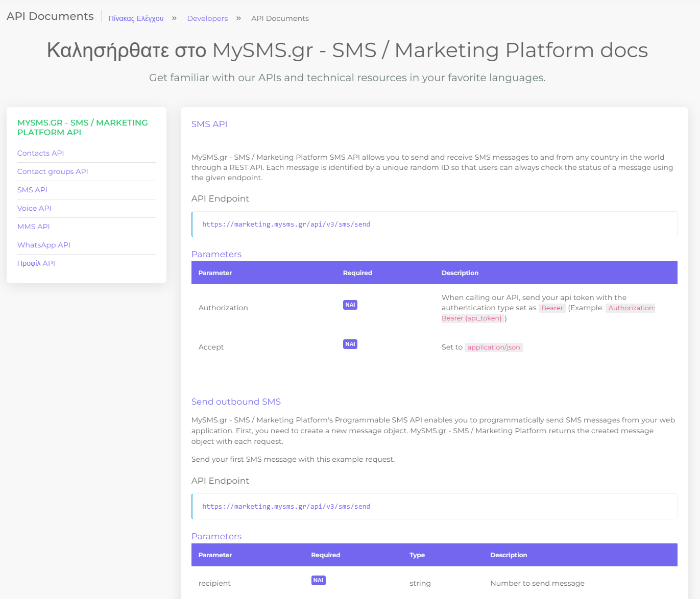Navigate to MMS API in sidebar
This screenshot has width=700, height=599.
point(34,227)
